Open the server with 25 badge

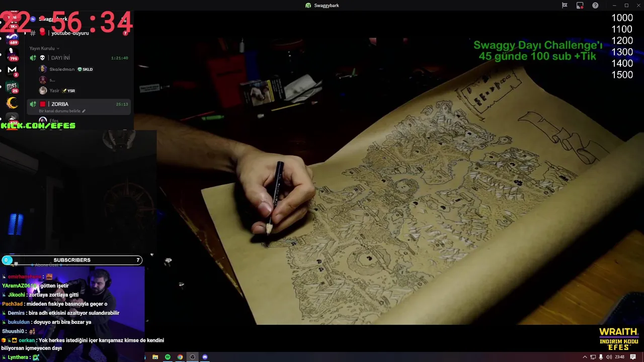pos(12,87)
